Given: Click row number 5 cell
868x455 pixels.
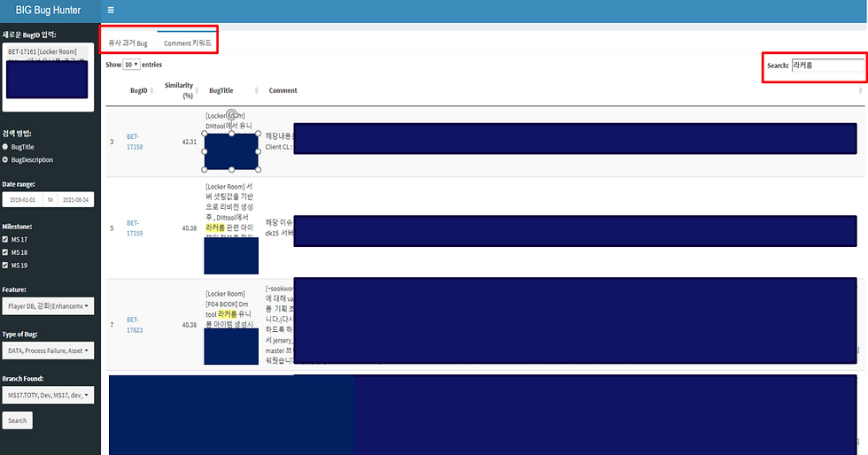Looking at the screenshot, I should [112, 228].
